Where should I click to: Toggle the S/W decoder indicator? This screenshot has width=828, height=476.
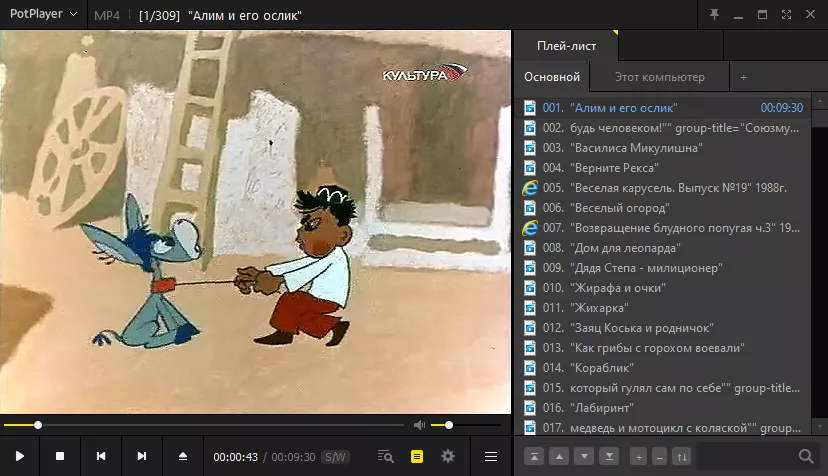pyautogui.click(x=335, y=457)
